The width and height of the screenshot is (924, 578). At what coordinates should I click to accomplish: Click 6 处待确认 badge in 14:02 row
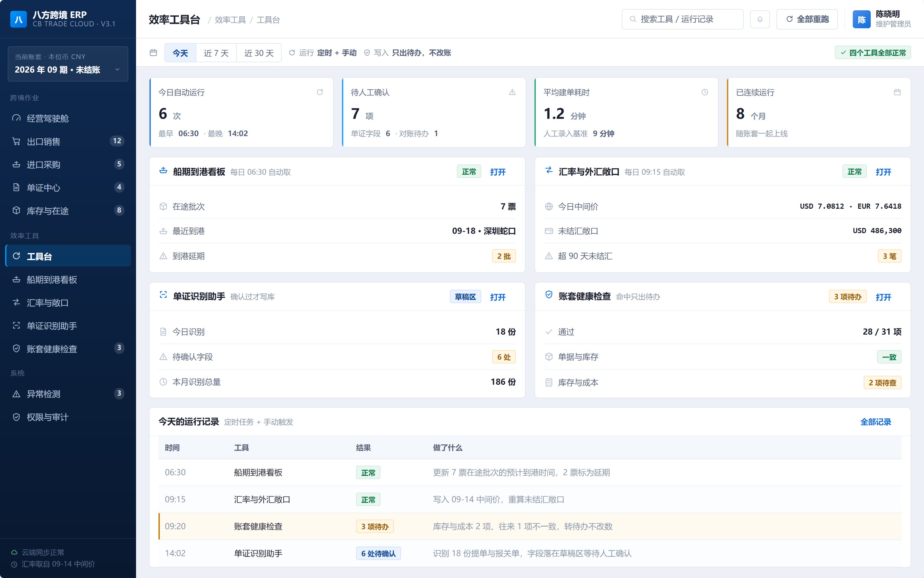pyautogui.click(x=378, y=554)
